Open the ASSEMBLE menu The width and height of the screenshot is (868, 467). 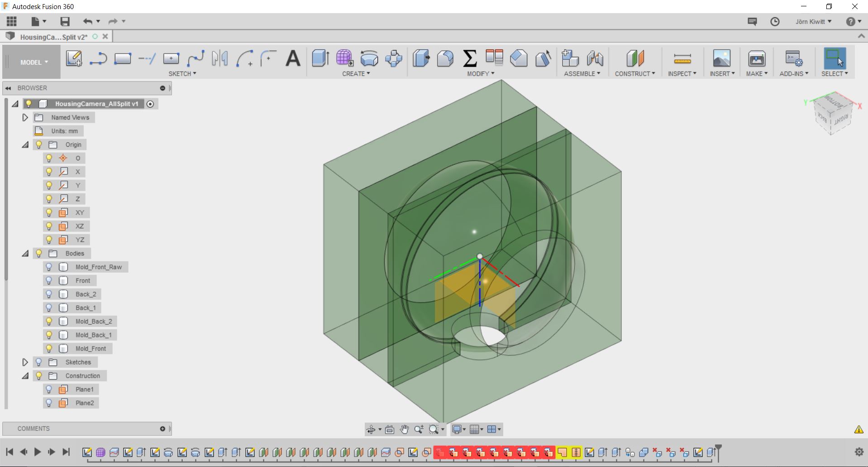coord(582,73)
